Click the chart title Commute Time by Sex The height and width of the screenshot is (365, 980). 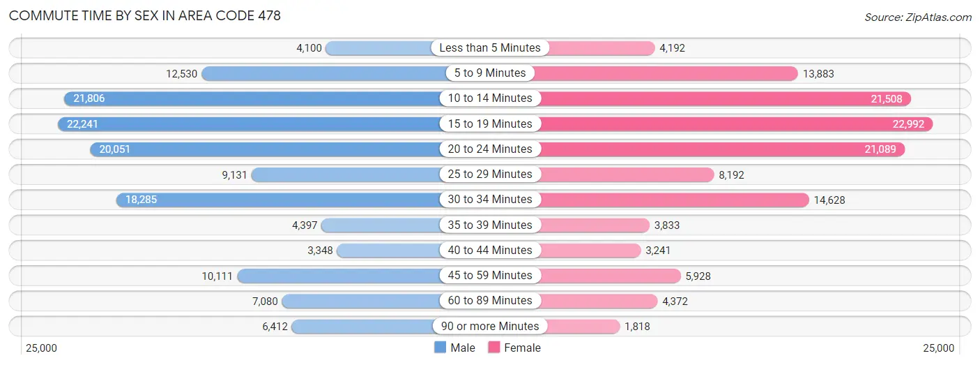pos(144,15)
